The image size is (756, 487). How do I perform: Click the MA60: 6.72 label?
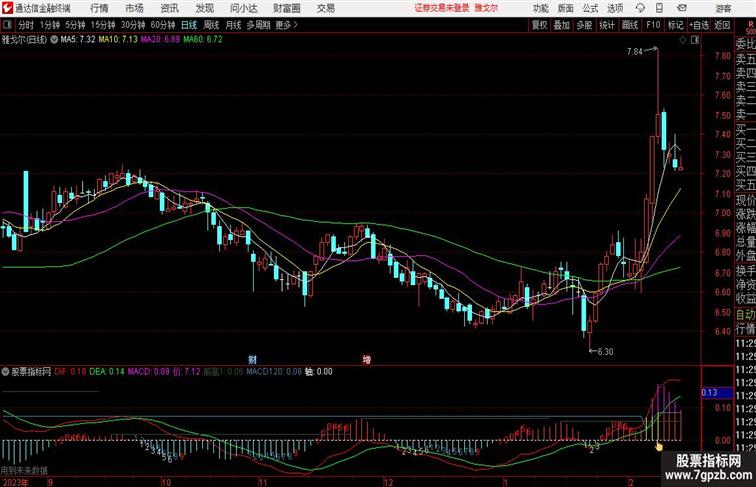point(203,40)
